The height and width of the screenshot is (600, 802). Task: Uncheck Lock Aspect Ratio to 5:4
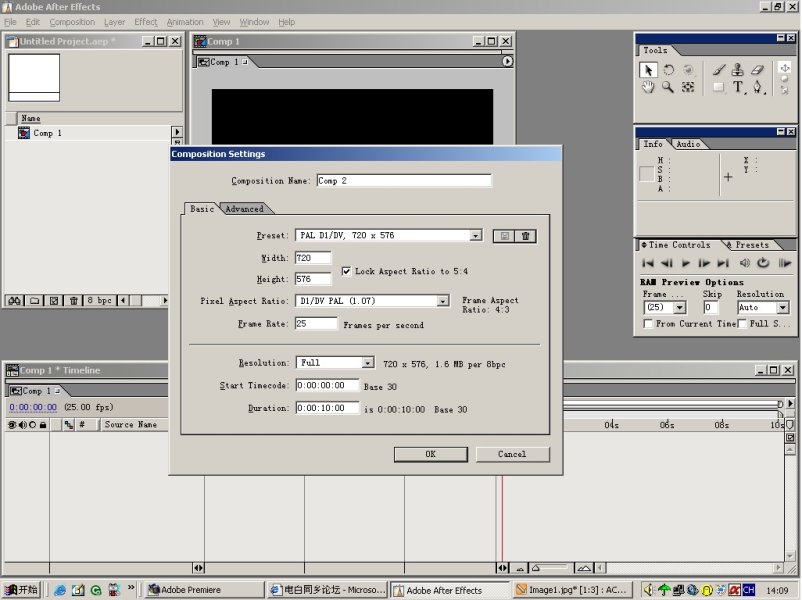tap(347, 271)
